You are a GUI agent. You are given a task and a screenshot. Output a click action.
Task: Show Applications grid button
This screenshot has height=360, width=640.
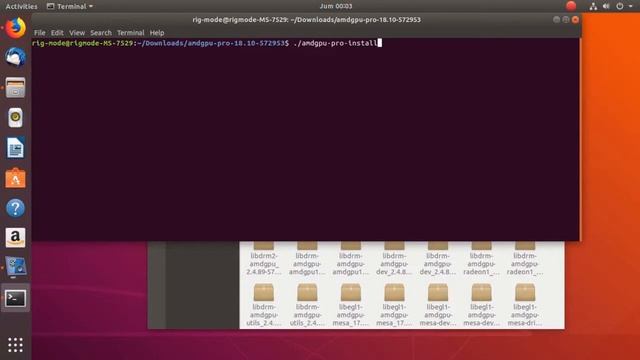click(x=16, y=345)
